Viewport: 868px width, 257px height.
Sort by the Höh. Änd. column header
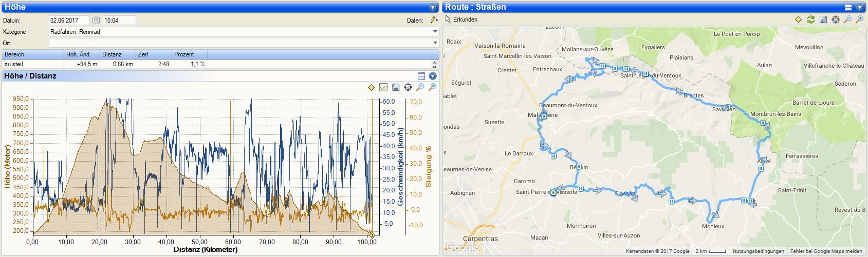82,54
